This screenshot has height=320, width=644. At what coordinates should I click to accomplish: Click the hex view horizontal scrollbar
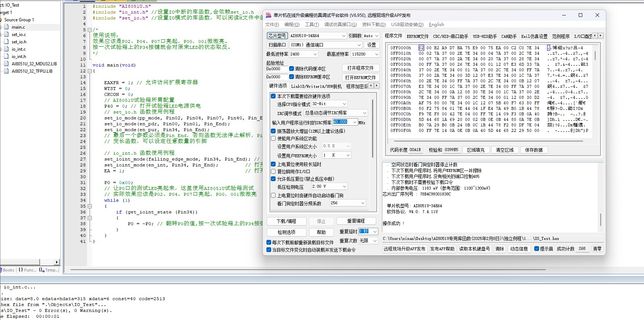(488, 141)
